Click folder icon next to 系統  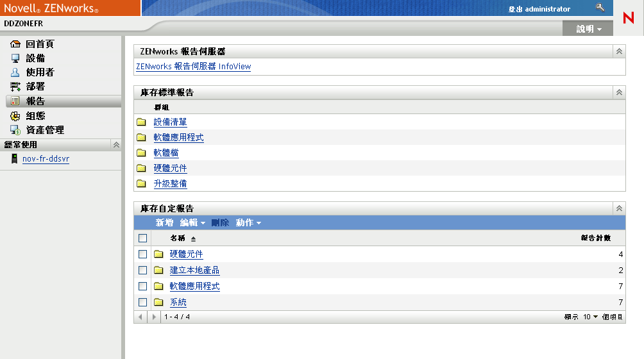pyautogui.click(x=158, y=303)
